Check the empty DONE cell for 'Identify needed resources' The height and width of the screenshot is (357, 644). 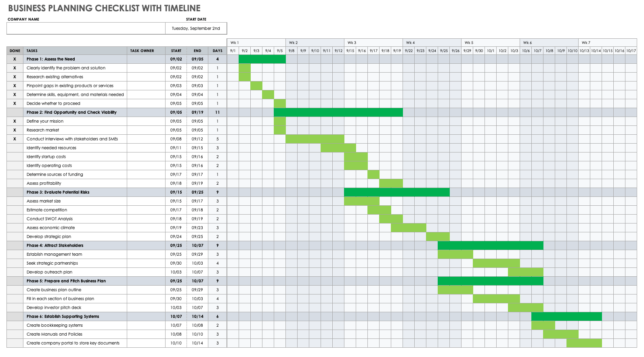pyautogui.click(x=15, y=148)
